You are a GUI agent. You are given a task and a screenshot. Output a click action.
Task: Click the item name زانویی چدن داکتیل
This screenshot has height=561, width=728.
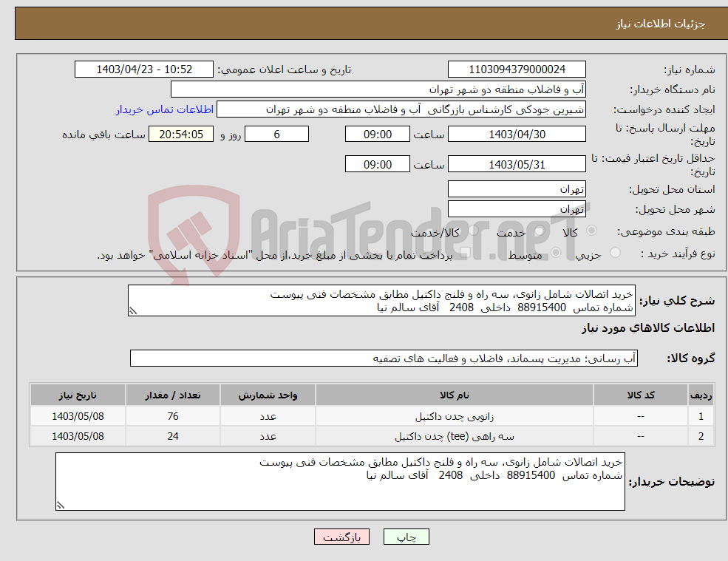coord(455,417)
